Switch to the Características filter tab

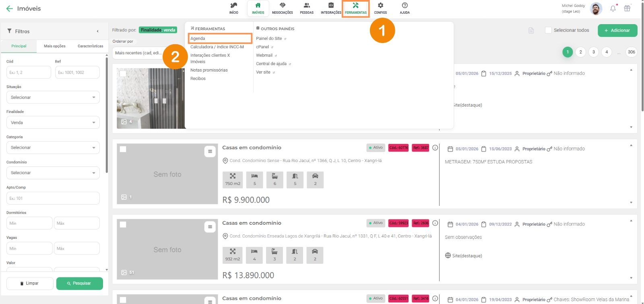click(x=90, y=46)
